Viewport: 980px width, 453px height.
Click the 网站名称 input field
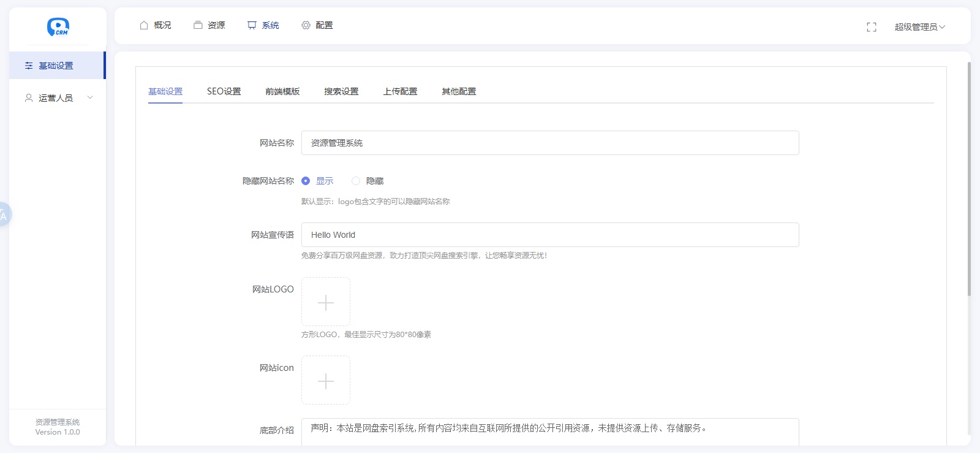pos(550,143)
